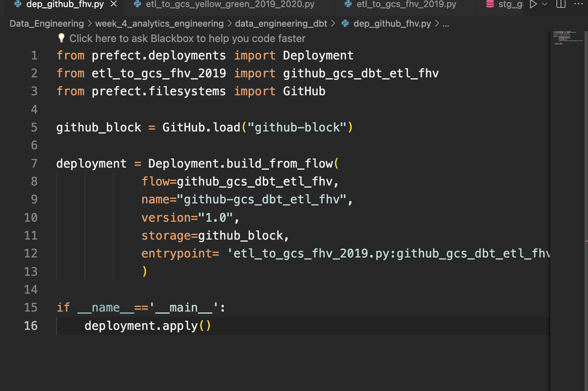Click Python icon on etl_to_gcs_yellow_green tab
Screen dimensions: 588x391
coord(138,4)
